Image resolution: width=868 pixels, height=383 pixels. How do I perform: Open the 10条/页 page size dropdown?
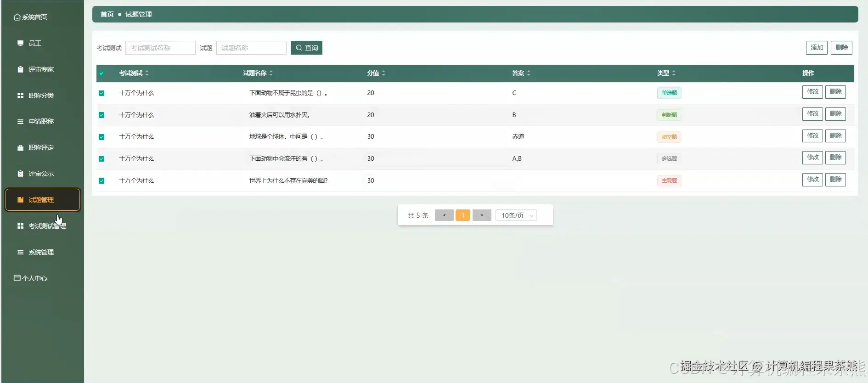(x=516, y=215)
